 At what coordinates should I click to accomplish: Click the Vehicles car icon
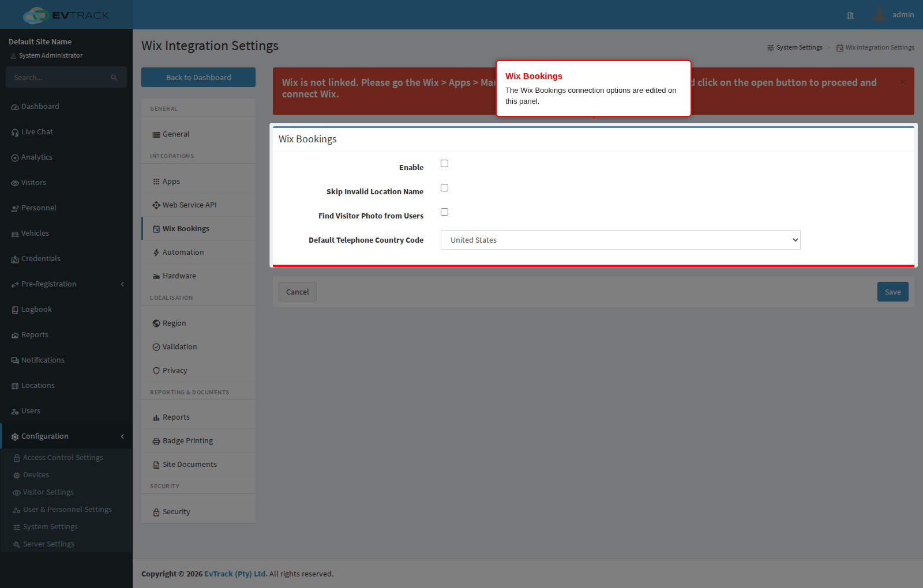click(x=15, y=234)
